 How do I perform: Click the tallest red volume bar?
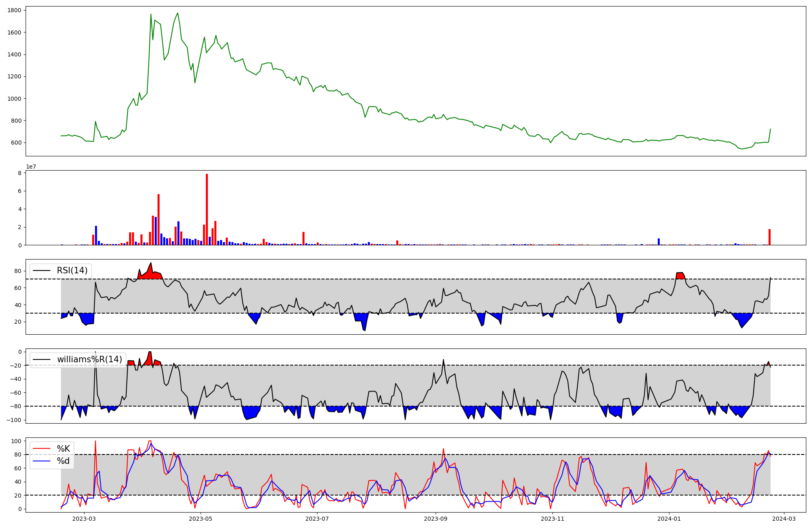click(x=207, y=209)
